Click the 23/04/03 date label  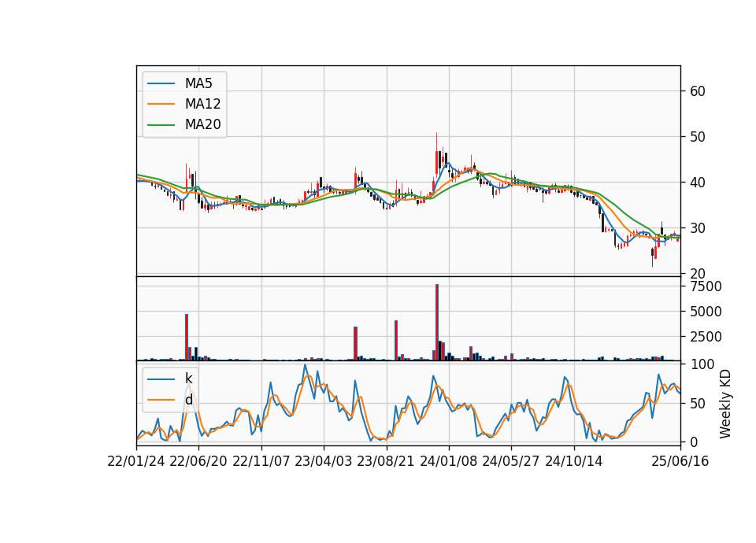(x=324, y=462)
